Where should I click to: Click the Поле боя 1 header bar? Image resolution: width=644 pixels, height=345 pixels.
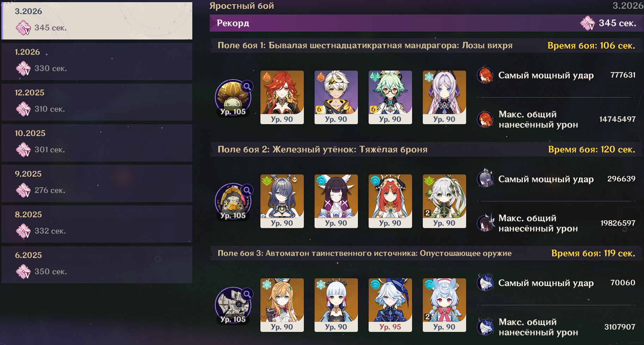tap(365, 46)
